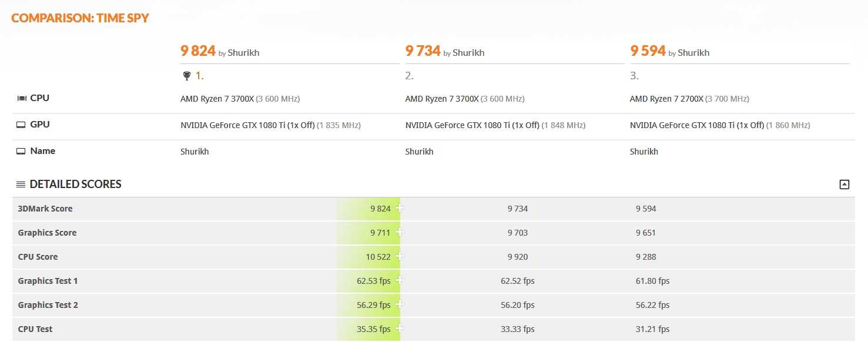The height and width of the screenshot is (342, 868).
Task: Click the 33.33 fps CPU test value
Action: pos(518,329)
